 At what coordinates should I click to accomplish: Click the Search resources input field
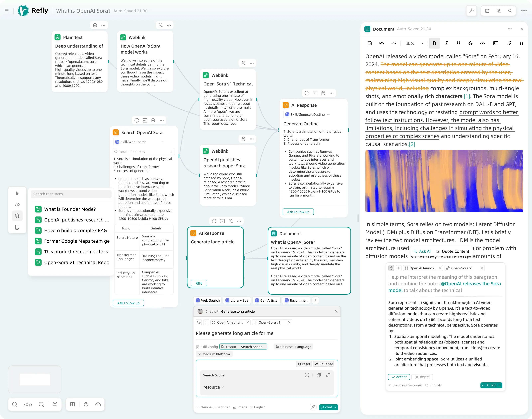pyautogui.click(x=71, y=194)
